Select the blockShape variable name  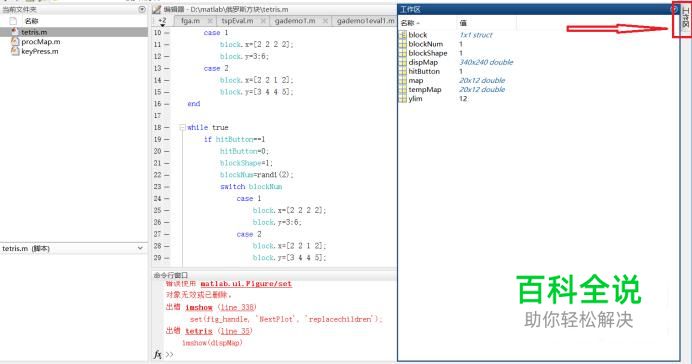pyautogui.click(x=428, y=53)
